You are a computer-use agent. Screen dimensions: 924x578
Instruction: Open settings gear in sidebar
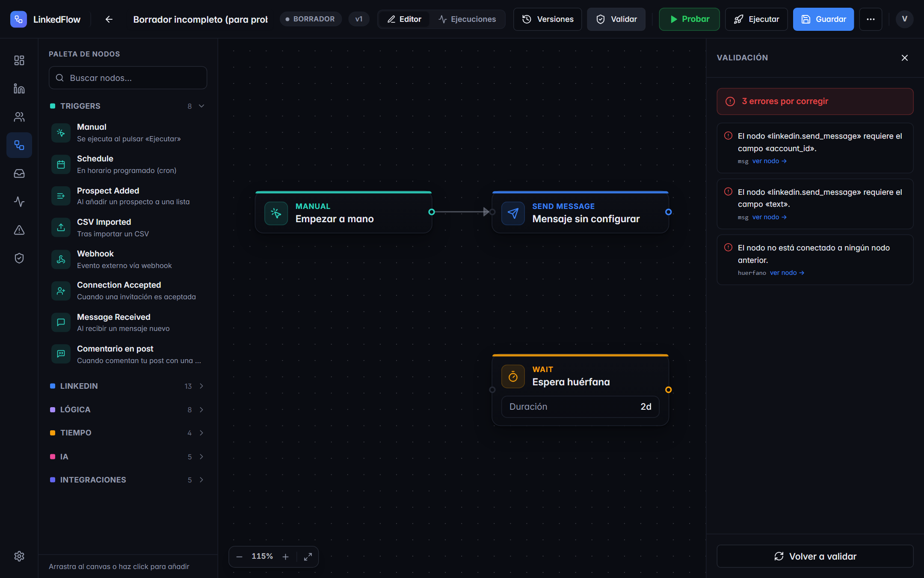19,556
